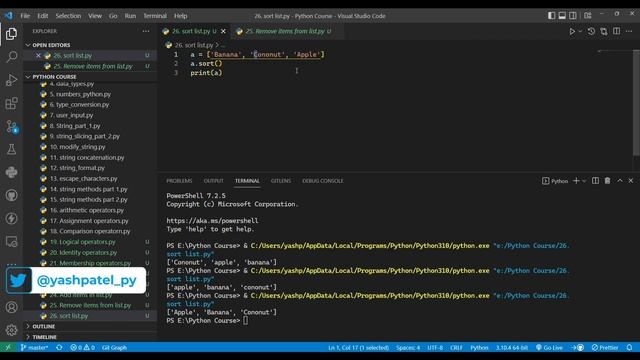The image size is (640, 360).
Task: Expand the Timeline section
Action: (44, 337)
